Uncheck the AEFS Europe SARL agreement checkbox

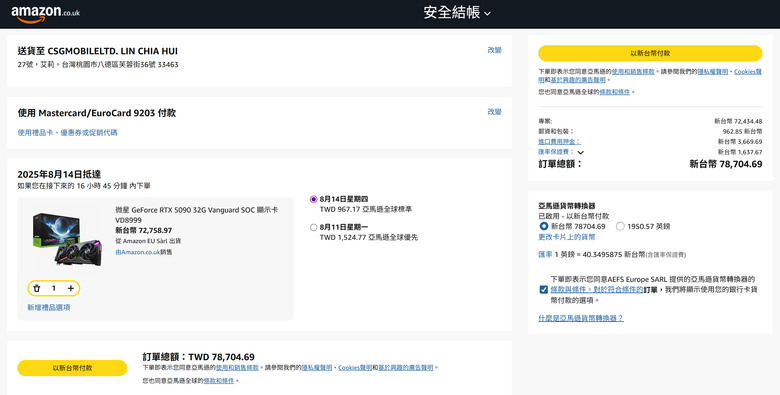click(x=544, y=290)
